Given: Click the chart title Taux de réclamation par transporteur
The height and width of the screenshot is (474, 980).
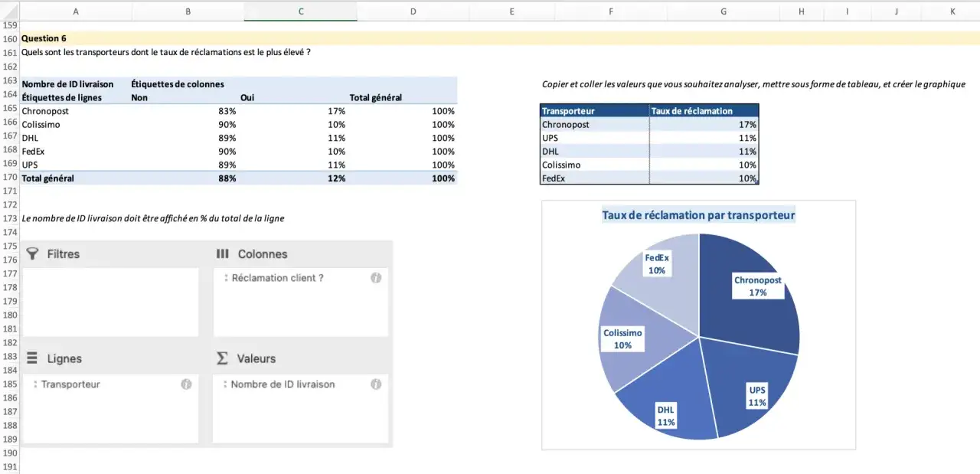Looking at the screenshot, I should pyautogui.click(x=698, y=215).
